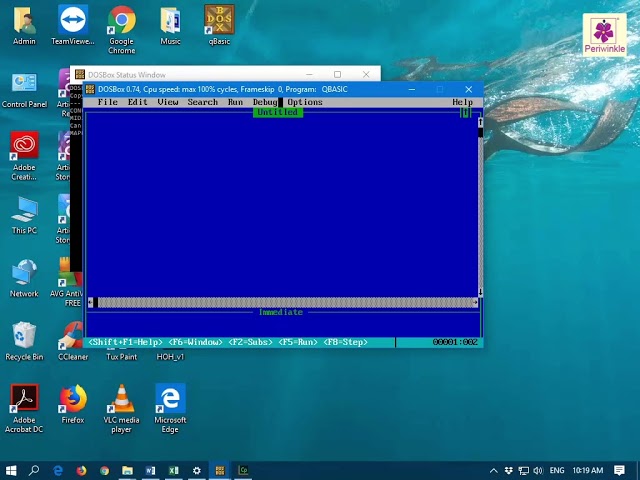Select the Recycle Bin desktop icon
Screen dimensions: 640x480
[24, 341]
